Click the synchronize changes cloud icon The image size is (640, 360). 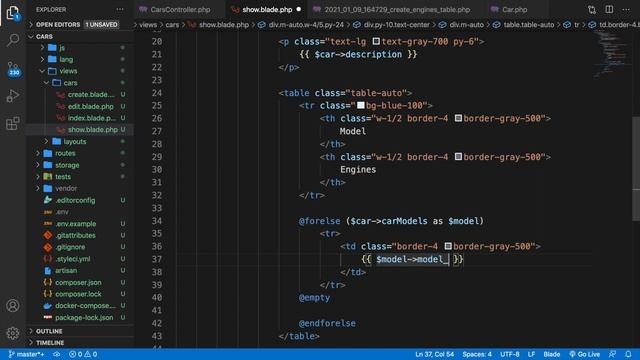pyautogui.click(x=57, y=354)
